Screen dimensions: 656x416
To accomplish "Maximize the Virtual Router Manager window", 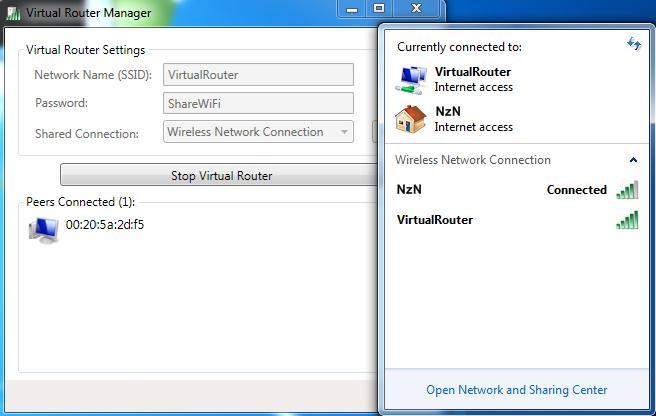I will [x=379, y=8].
